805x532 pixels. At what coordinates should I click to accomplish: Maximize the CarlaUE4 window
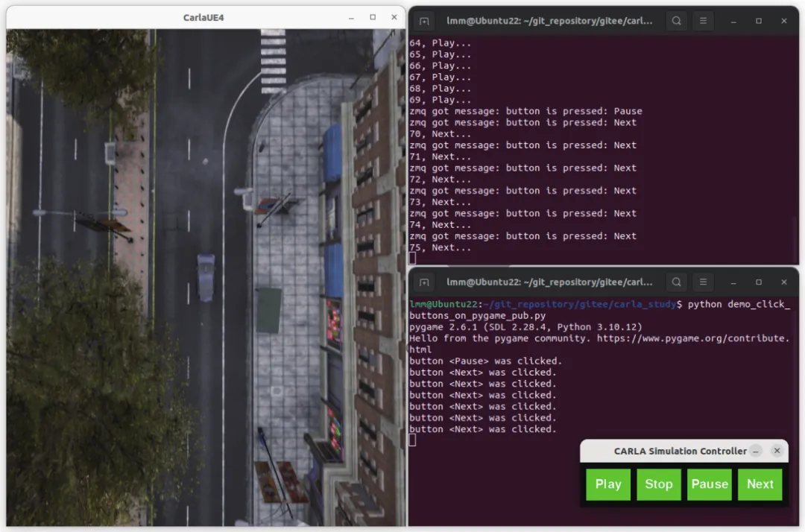(x=373, y=17)
